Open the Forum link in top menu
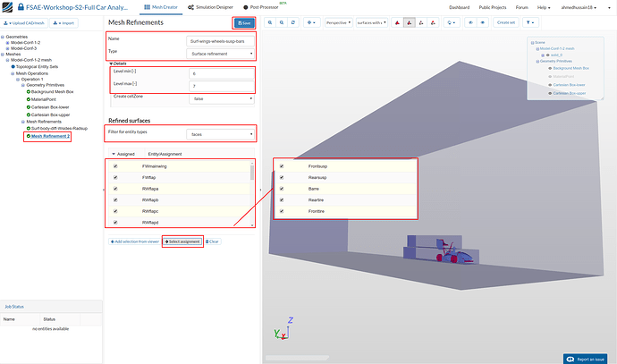Viewport: 617px width, 364px height. click(522, 7)
